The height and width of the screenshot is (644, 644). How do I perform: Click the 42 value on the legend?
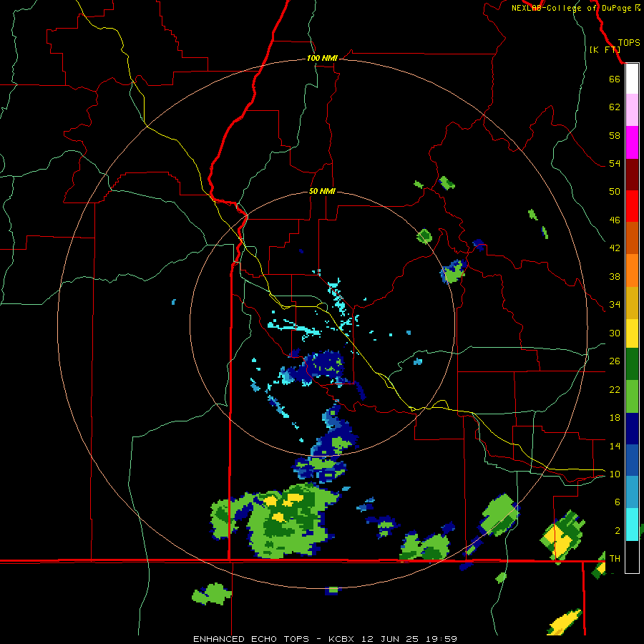click(x=615, y=248)
